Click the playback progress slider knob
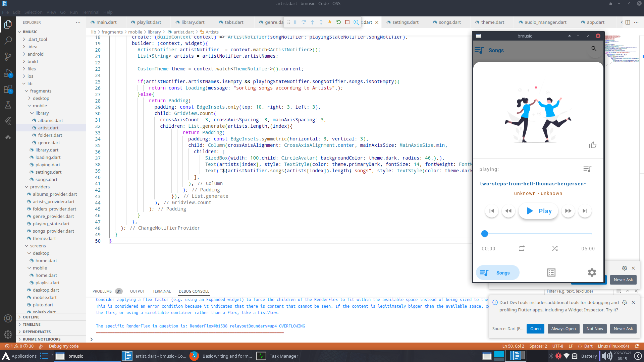The width and height of the screenshot is (644, 362). (x=484, y=234)
